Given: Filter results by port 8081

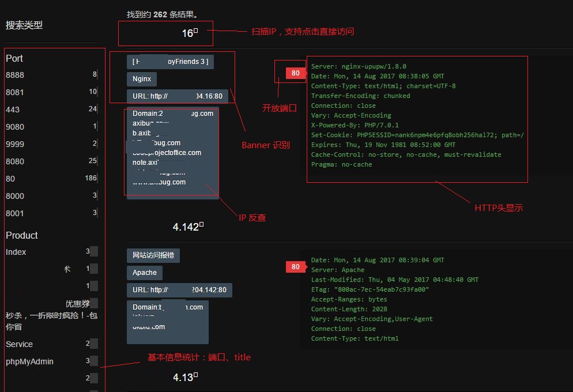Looking at the screenshot, I should tap(15, 92).
